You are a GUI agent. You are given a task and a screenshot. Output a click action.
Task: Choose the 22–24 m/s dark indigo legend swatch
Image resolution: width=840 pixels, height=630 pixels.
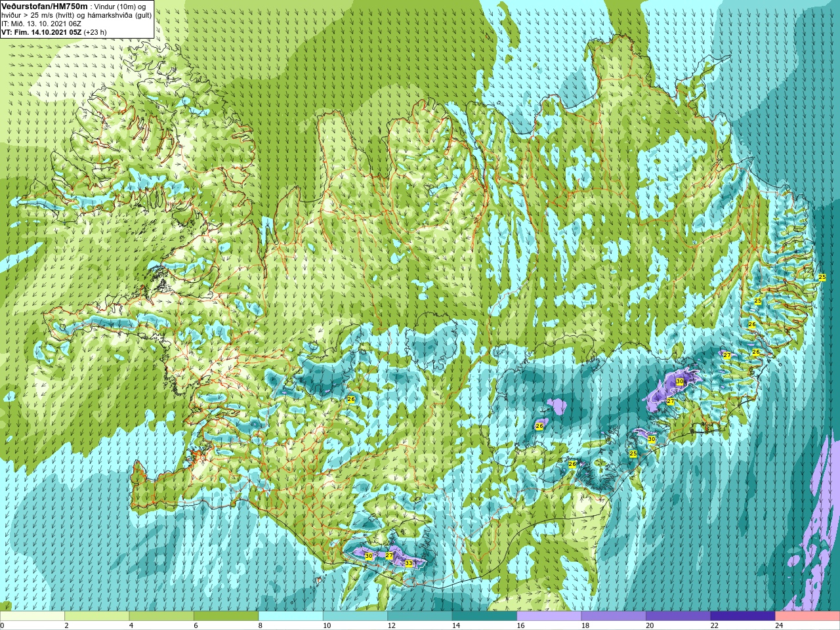coord(743,616)
